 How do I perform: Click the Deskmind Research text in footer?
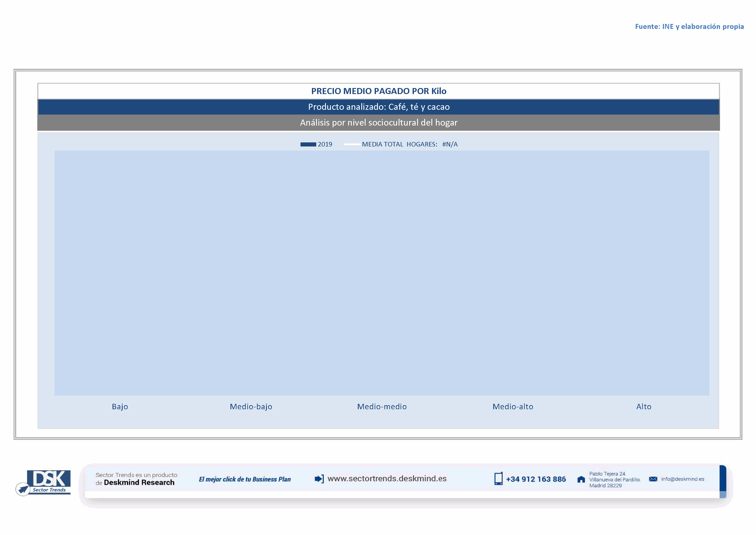[x=139, y=483]
